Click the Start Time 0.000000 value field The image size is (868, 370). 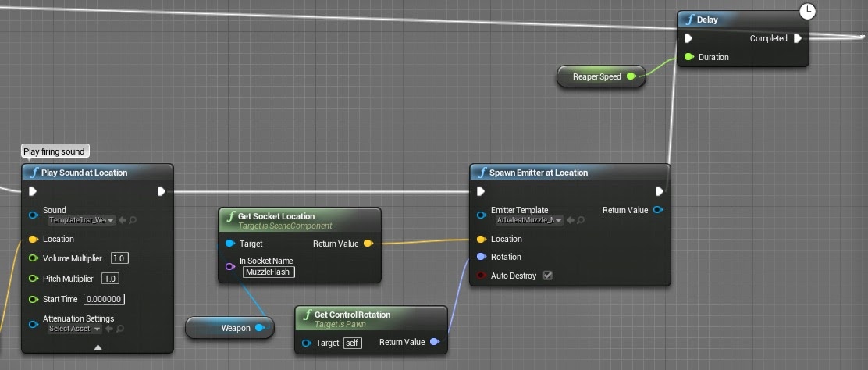pos(104,299)
